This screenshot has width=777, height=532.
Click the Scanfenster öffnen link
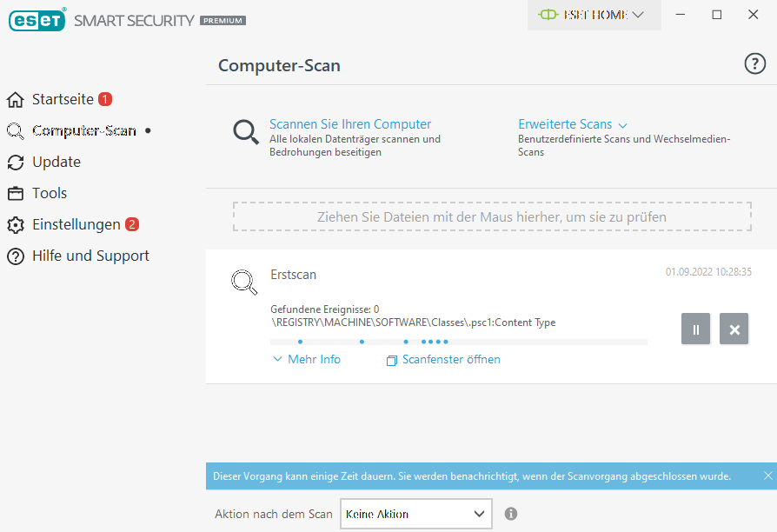pyautogui.click(x=451, y=360)
